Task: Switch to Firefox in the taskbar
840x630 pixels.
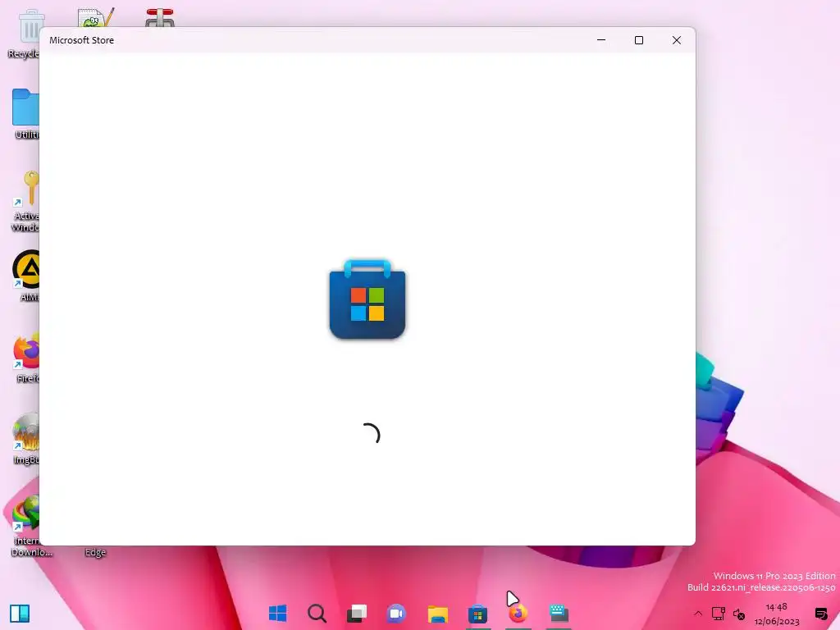Action: point(518,614)
